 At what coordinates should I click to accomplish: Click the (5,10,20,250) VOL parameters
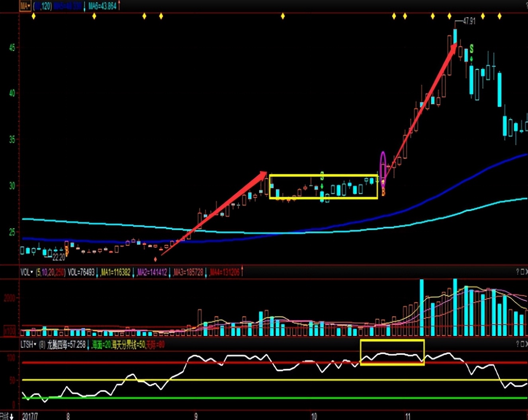click(x=50, y=272)
